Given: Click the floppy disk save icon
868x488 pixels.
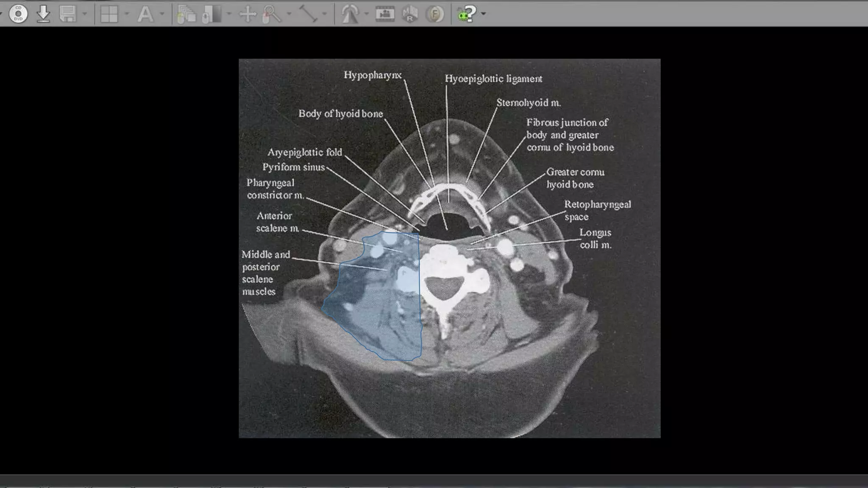Looking at the screenshot, I should coord(68,14).
